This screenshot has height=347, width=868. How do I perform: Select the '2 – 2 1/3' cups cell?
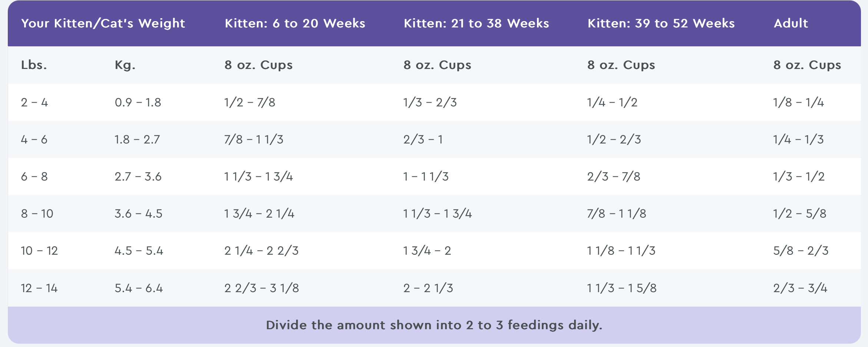428,288
